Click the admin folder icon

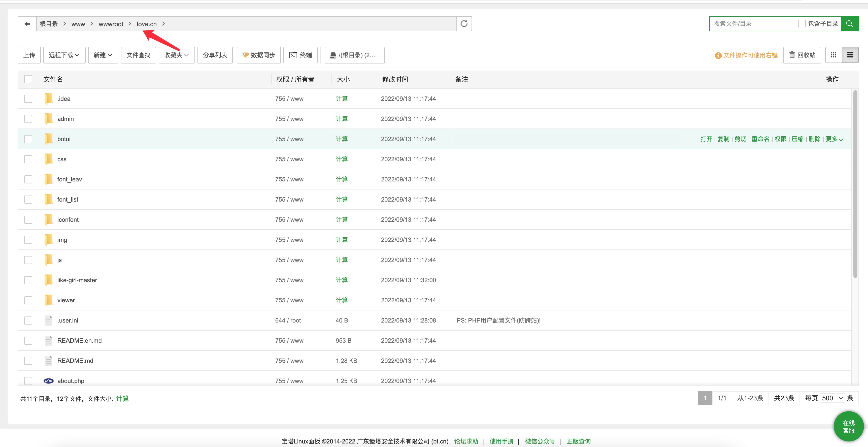point(49,119)
